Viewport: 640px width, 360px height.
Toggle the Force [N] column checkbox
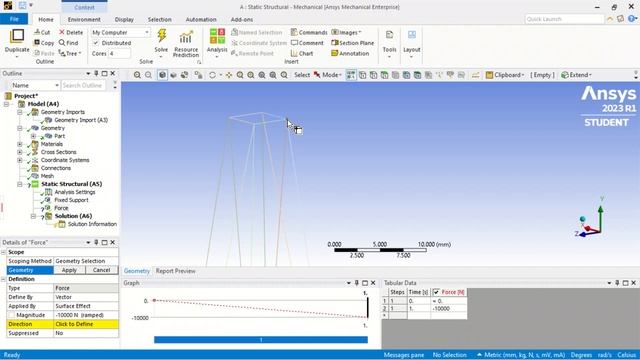(x=436, y=292)
